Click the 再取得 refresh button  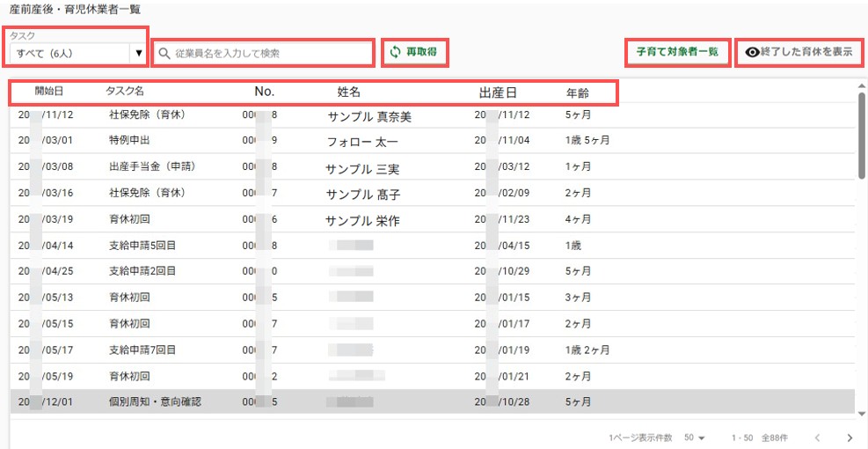414,53
